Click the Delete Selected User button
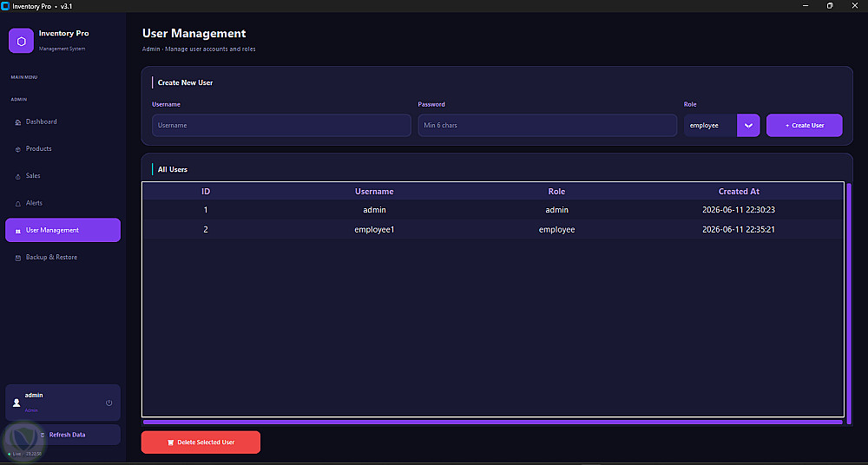 [201, 442]
